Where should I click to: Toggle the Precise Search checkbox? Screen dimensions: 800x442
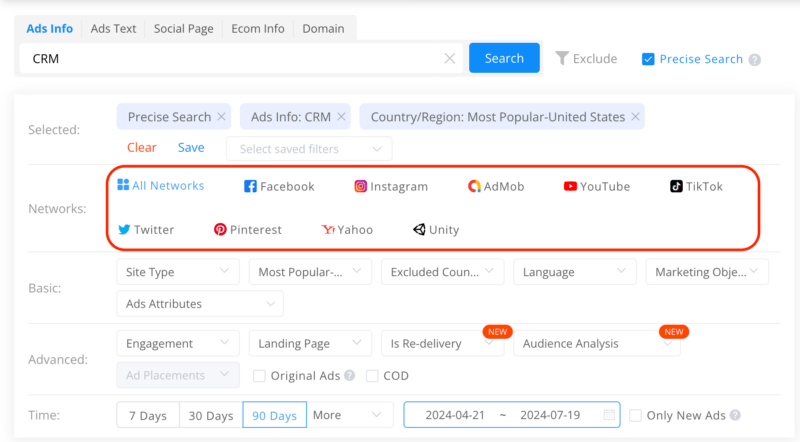(648, 59)
